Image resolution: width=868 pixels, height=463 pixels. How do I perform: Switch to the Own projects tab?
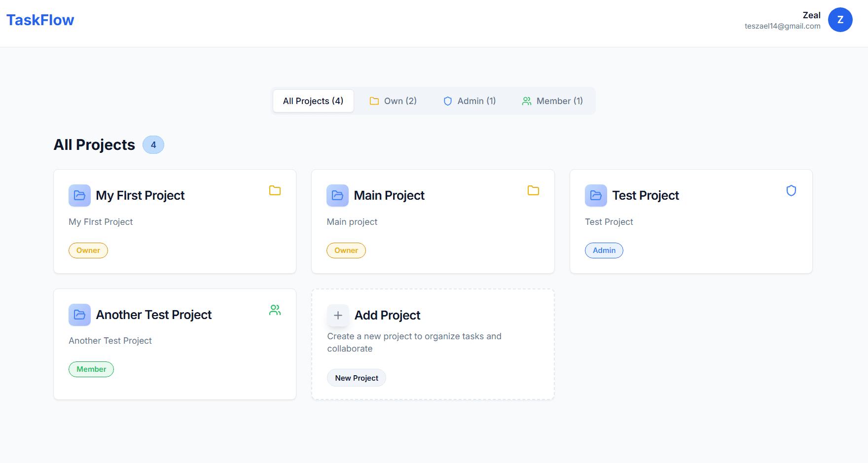tap(393, 101)
